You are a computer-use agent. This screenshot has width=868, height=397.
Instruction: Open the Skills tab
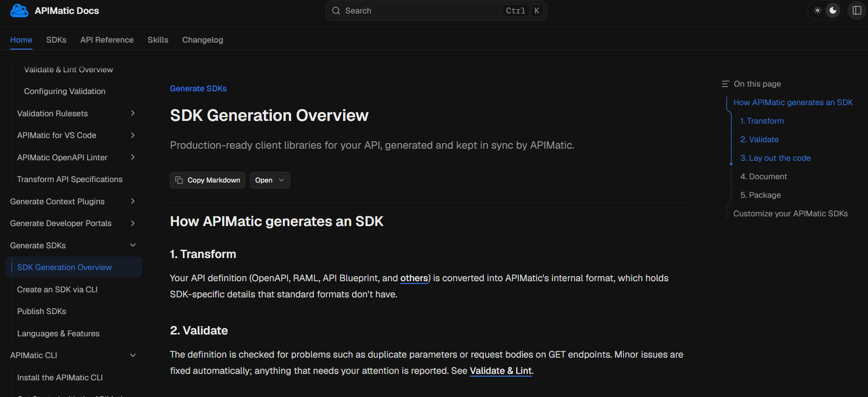point(158,40)
